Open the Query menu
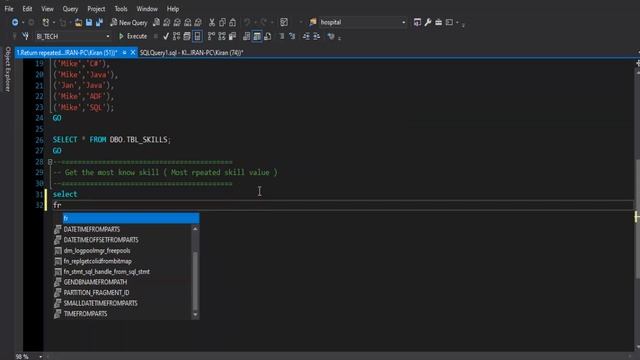The width and height of the screenshot is (640, 360). (70, 9)
